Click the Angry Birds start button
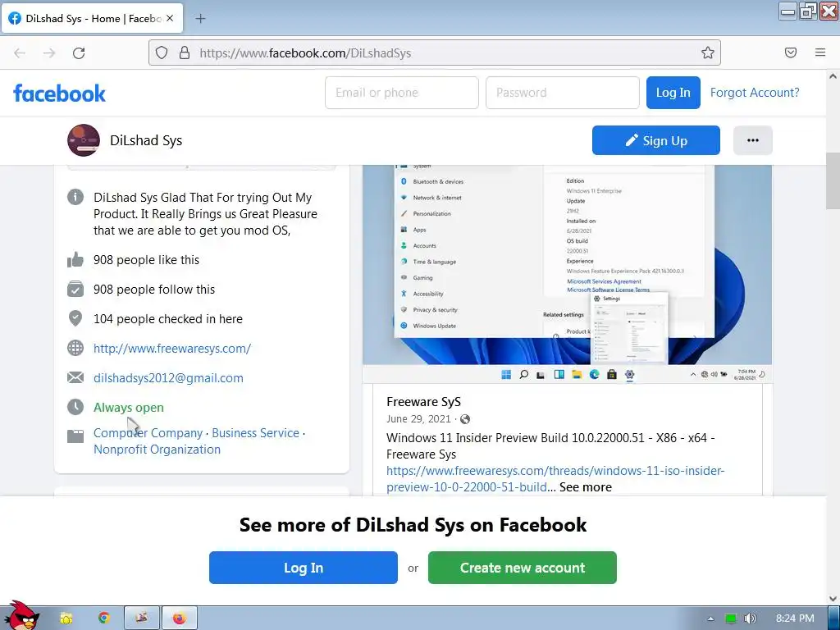The width and height of the screenshot is (840, 630). [21, 615]
